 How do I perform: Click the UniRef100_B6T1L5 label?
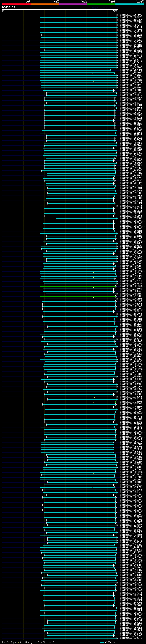[x=131, y=77]
